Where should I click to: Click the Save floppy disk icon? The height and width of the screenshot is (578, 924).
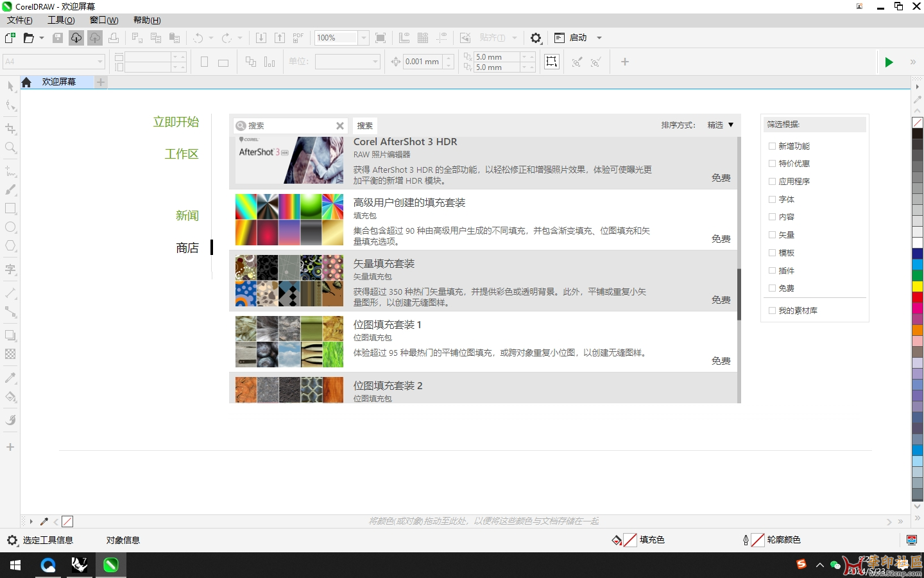click(x=58, y=38)
